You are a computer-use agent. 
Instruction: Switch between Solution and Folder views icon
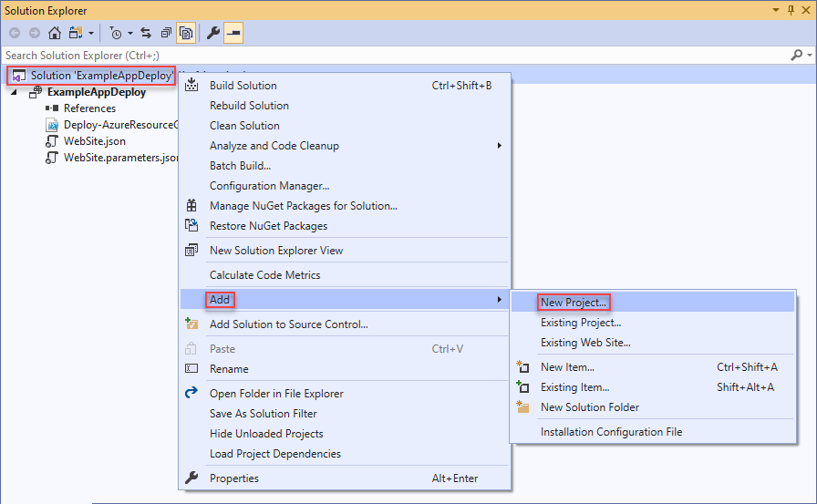point(76,34)
